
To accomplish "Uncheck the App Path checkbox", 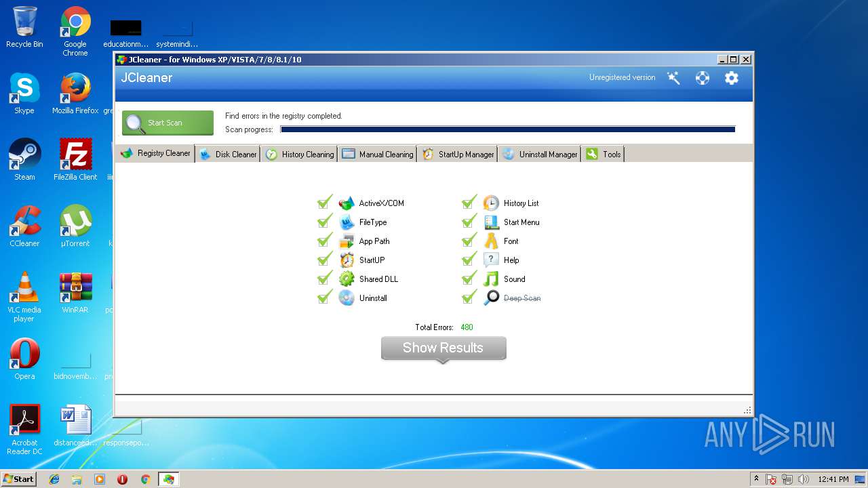I will pos(325,241).
